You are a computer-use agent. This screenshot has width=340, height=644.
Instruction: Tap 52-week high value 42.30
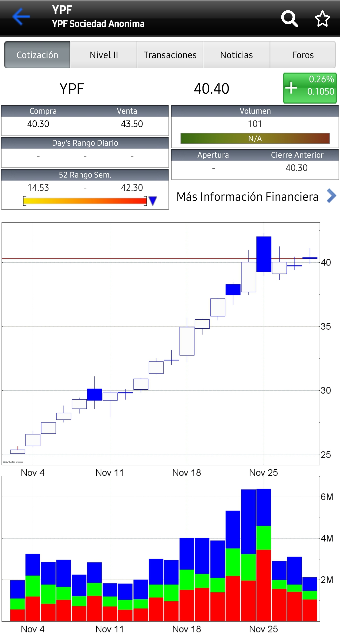tap(132, 187)
